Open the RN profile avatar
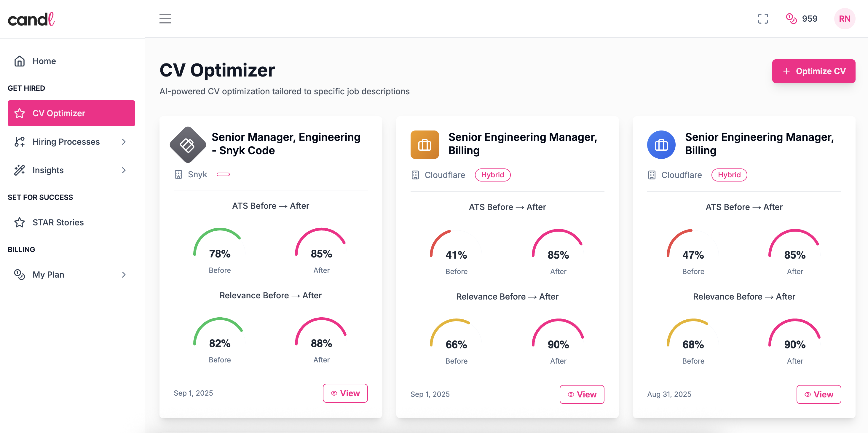868x433 pixels. click(845, 19)
